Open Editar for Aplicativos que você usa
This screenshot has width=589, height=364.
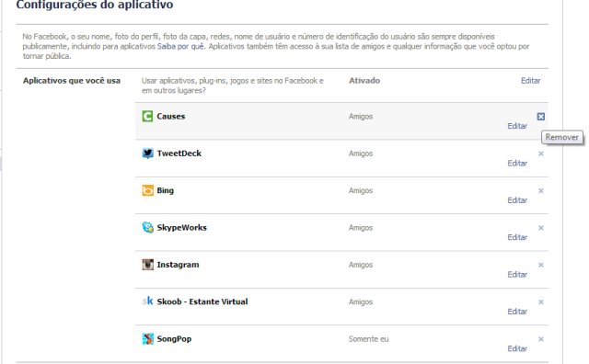(x=530, y=81)
